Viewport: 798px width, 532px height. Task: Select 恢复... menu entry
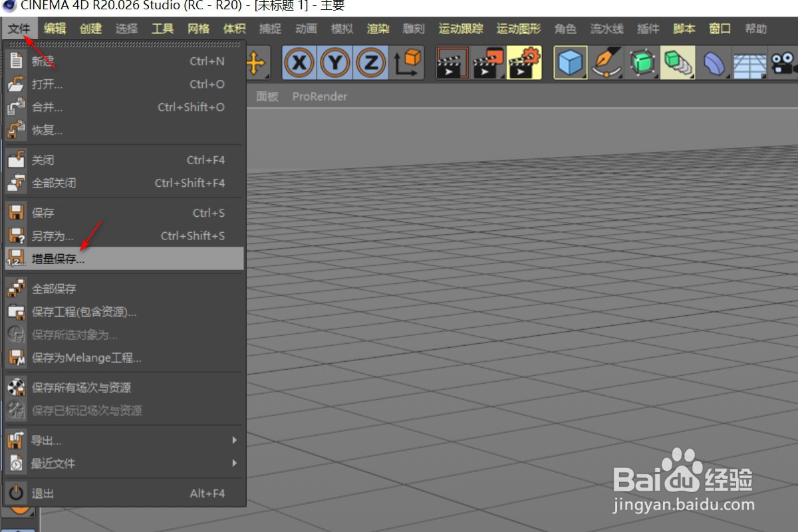pyautogui.click(x=125, y=130)
